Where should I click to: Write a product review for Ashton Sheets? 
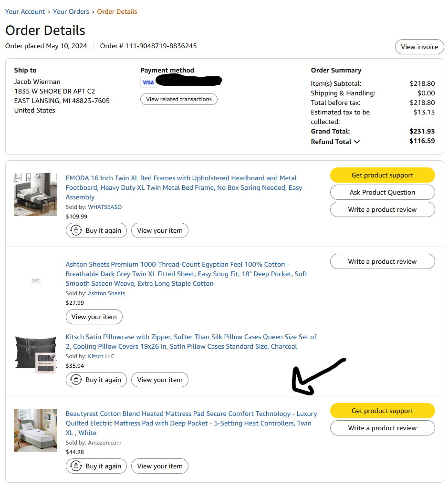pyautogui.click(x=383, y=261)
